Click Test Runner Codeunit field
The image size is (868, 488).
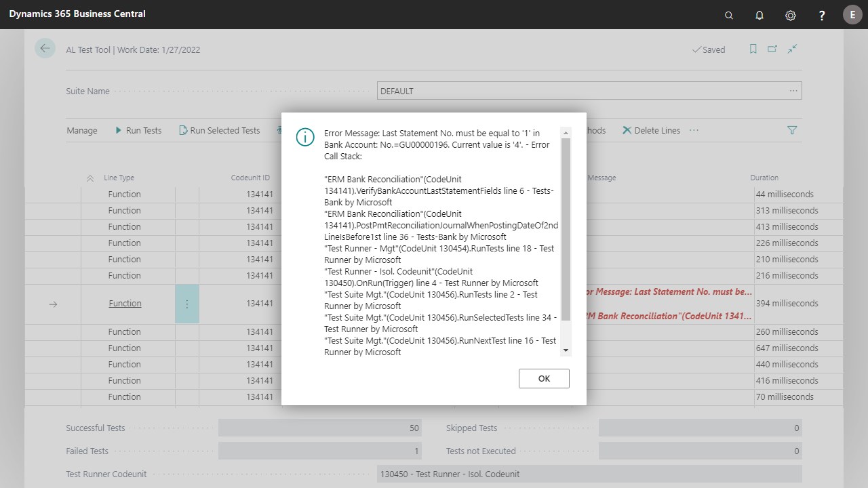point(589,474)
